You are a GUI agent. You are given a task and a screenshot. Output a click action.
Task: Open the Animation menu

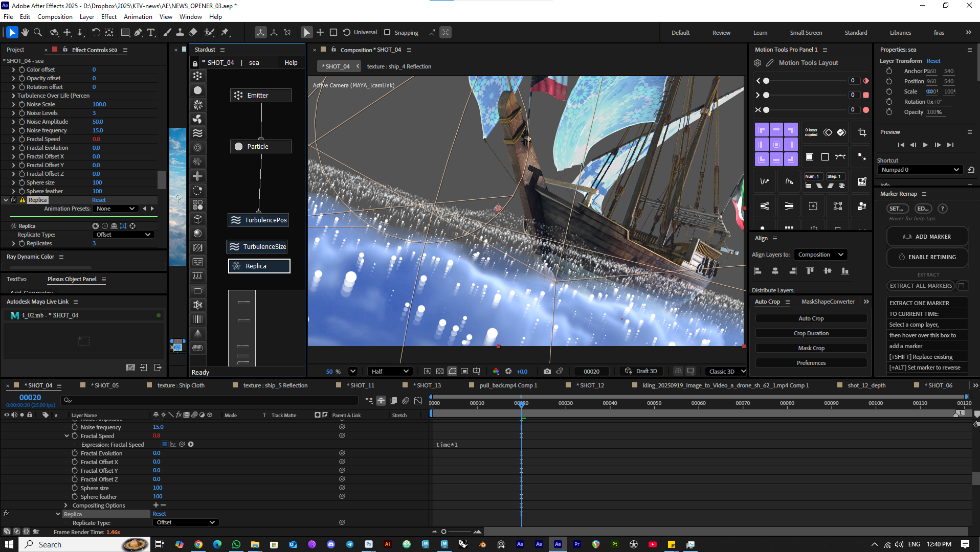pyautogui.click(x=138, y=17)
